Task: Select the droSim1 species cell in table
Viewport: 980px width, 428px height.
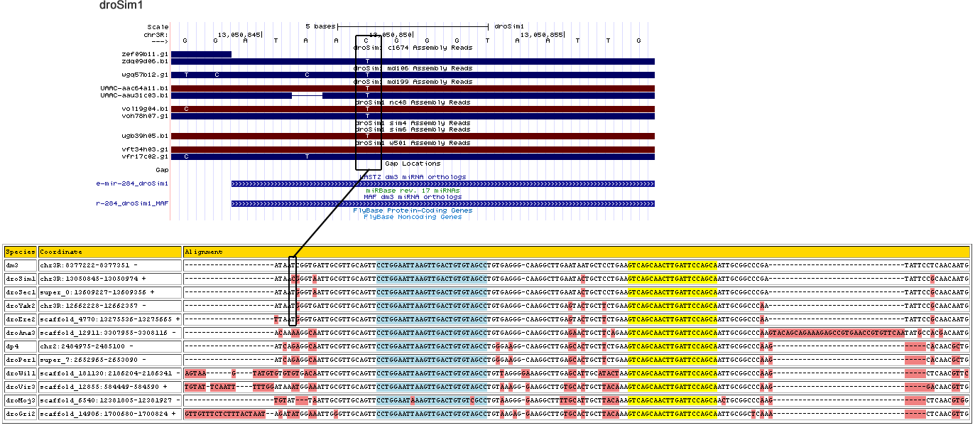Action: point(20,279)
